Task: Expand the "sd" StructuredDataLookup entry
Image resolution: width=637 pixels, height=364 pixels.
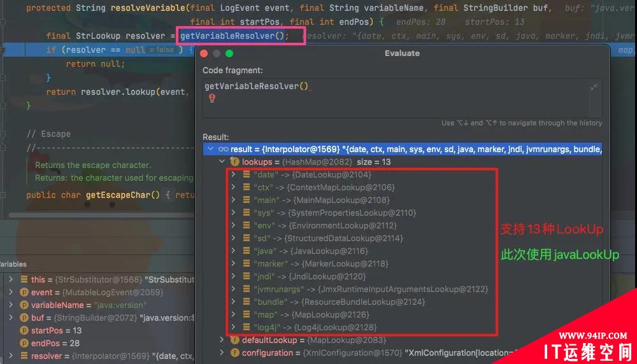Action: click(x=234, y=238)
